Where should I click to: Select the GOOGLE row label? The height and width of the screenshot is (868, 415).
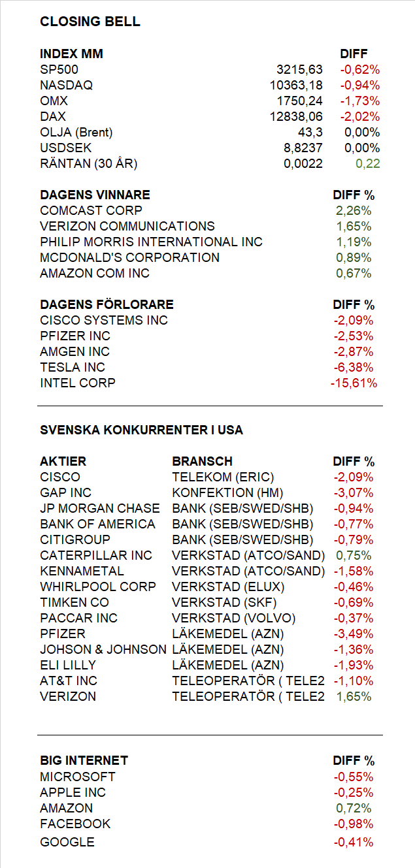coord(67,843)
